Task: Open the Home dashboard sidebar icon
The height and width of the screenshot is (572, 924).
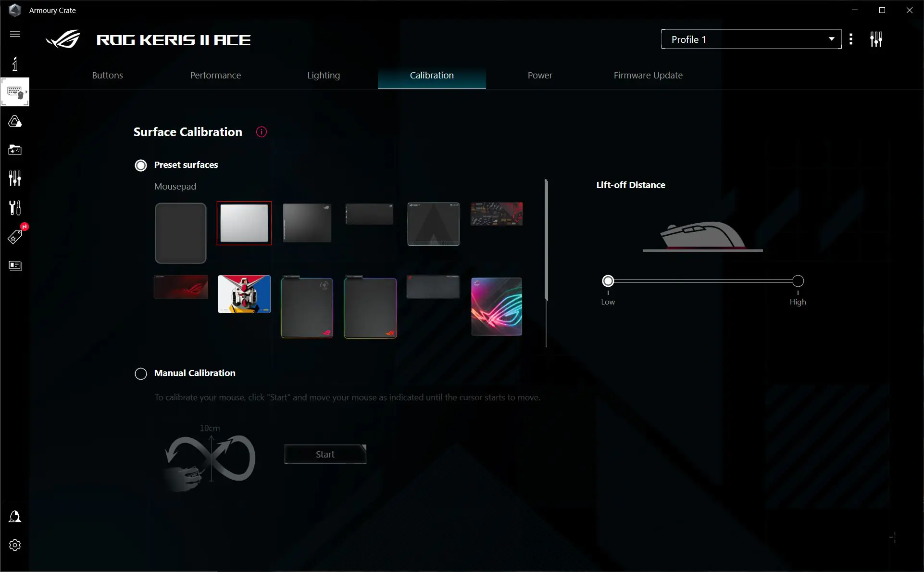Action: [15, 64]
